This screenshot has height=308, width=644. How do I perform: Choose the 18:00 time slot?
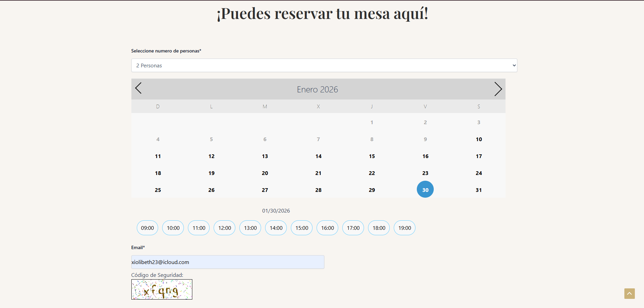coord(379,228)
